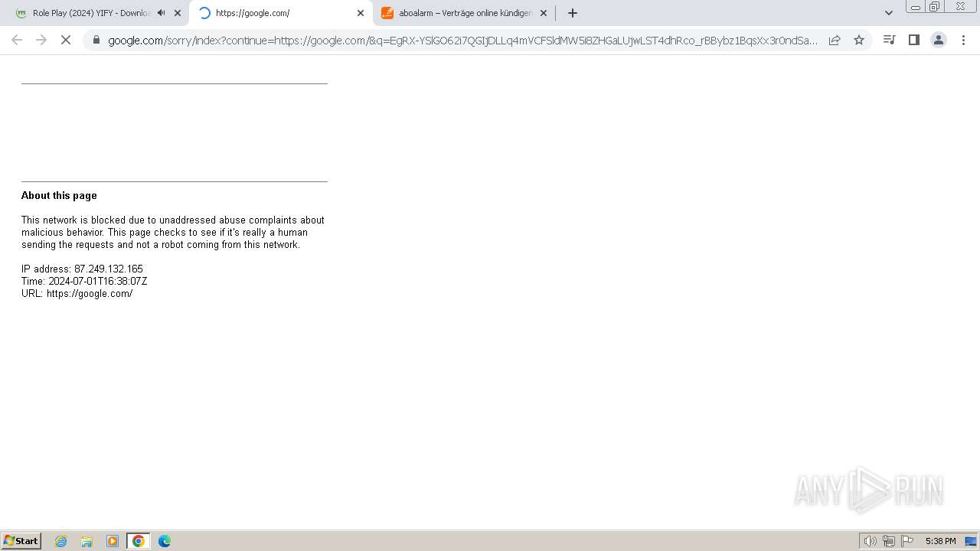The image size is (980, 551).
Task: Bookmark this page with star icon
Action: [859, 40]
